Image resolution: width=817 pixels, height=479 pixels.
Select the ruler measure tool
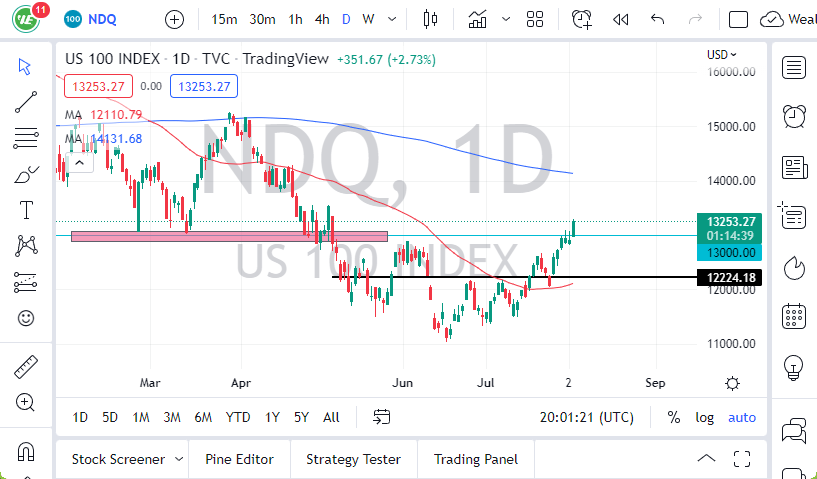[26, 367]
